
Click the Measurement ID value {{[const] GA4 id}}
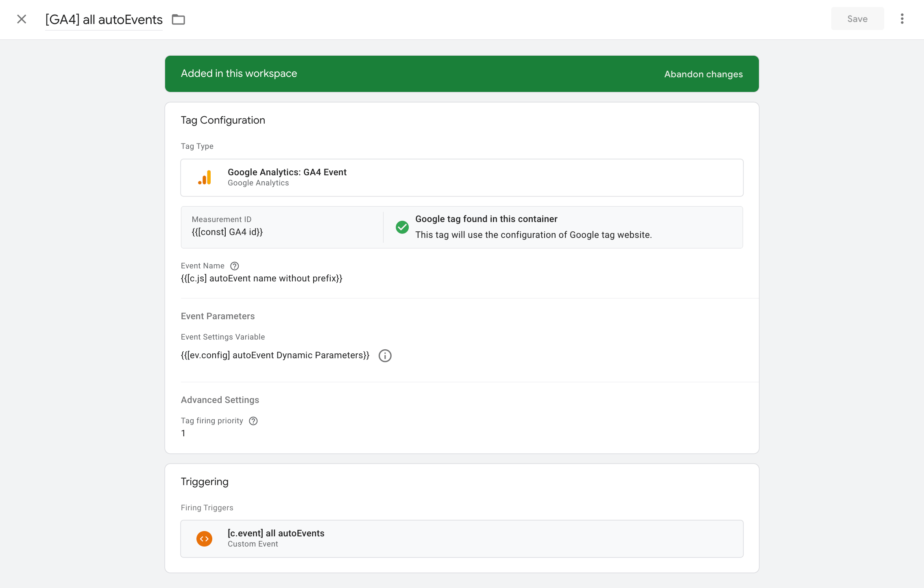click(x=227, y=232)
